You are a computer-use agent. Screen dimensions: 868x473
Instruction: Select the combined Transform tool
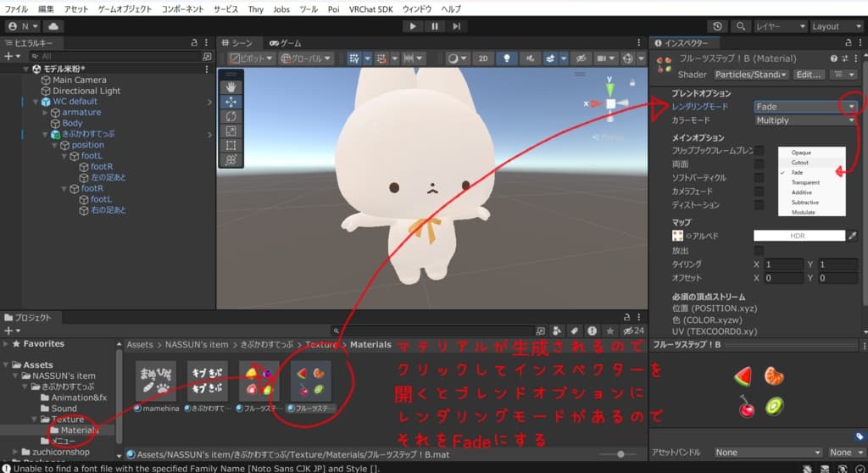point(231,159)
